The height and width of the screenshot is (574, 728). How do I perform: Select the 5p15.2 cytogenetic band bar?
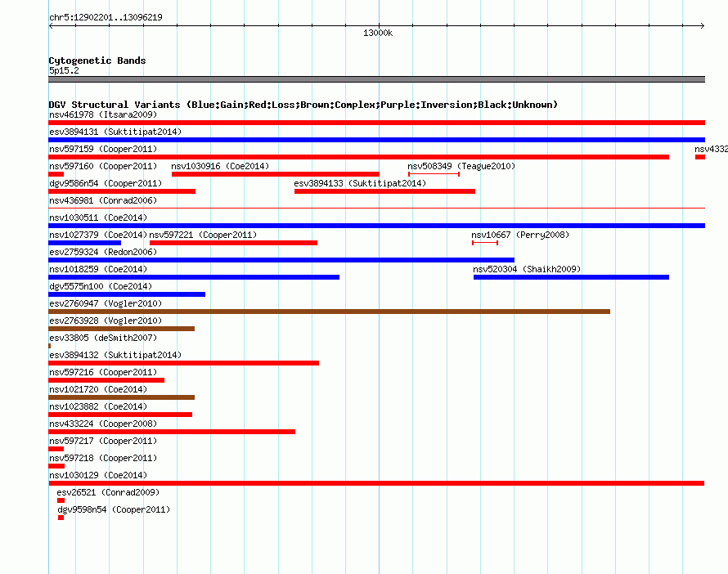(376, 79)
